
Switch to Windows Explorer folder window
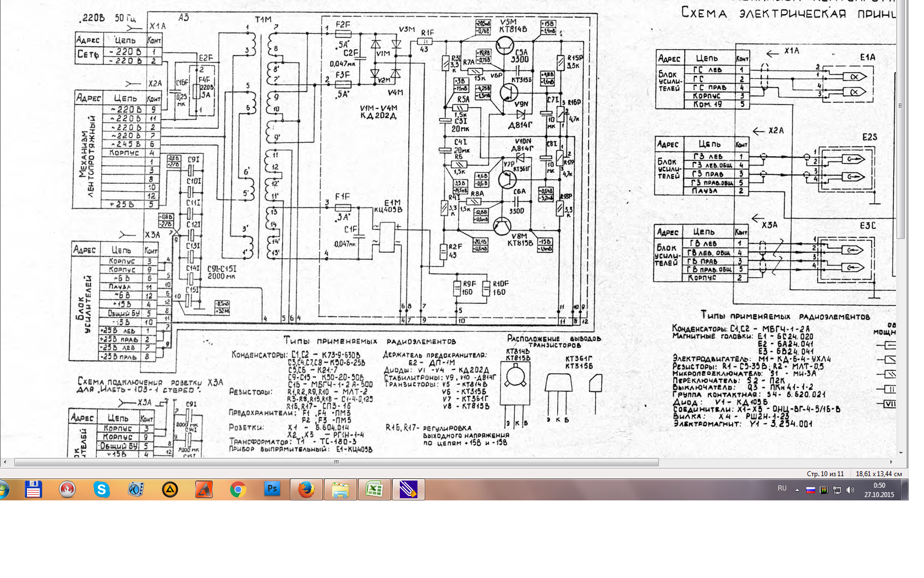tap(340, 489)
